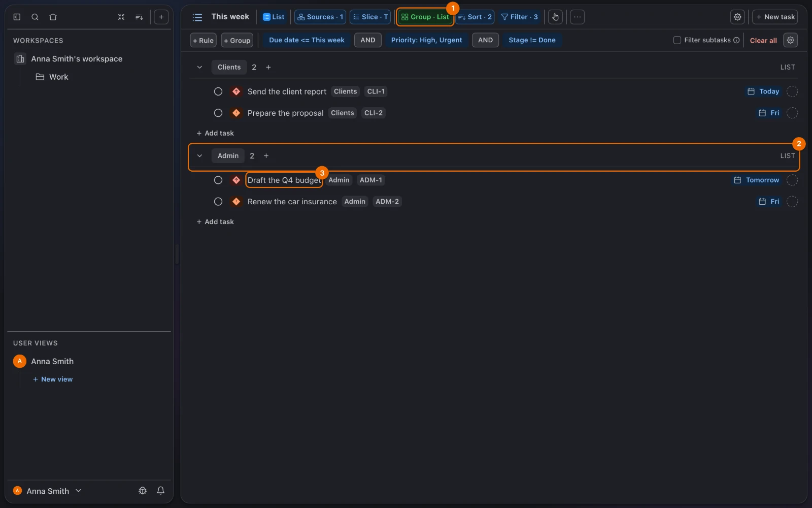Open search from the sidebar
The image size is (812, 508).
35,17
